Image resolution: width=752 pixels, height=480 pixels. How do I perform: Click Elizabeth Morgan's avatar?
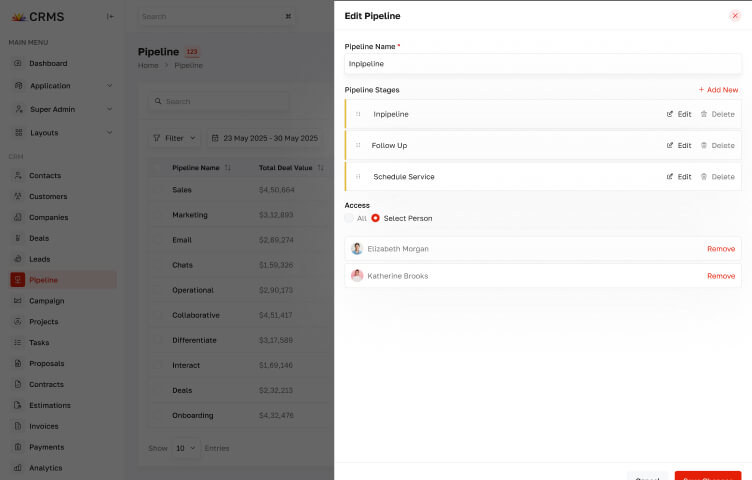pos(357,249)
